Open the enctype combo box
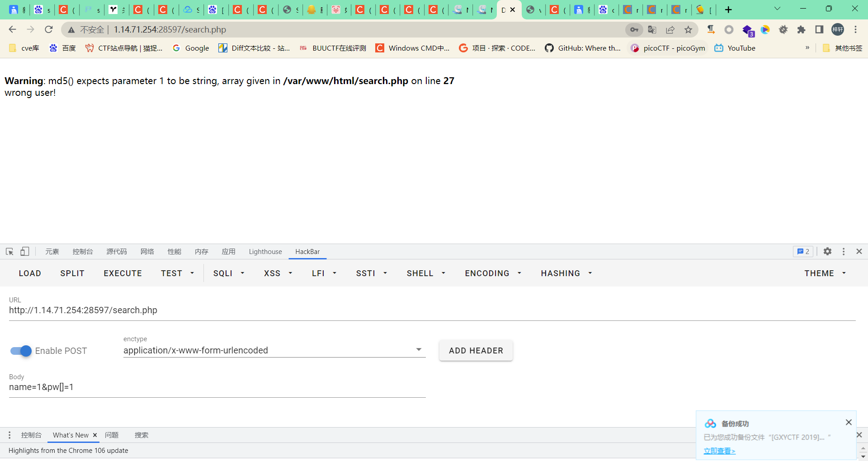Image resolution: width=868 pixels, height=461 pixels. pyautogui.click(x=274, y=350)
